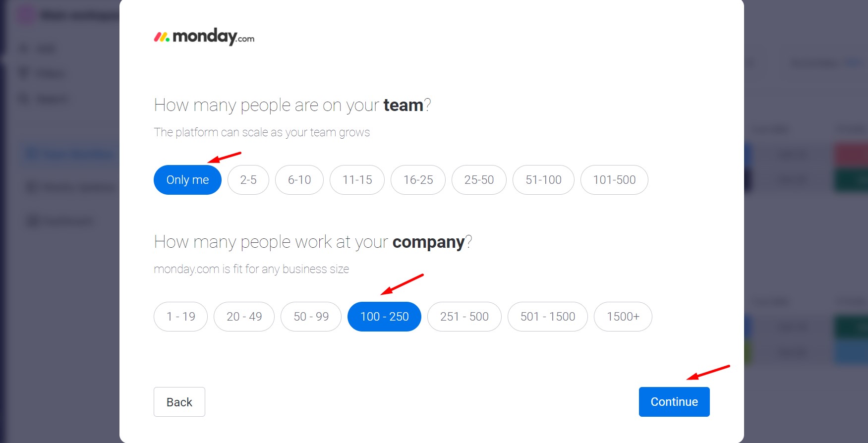Select company size 1 - 19
This screenshot has width=868, height=443.
pyautogui.click(x=180, y=317)
